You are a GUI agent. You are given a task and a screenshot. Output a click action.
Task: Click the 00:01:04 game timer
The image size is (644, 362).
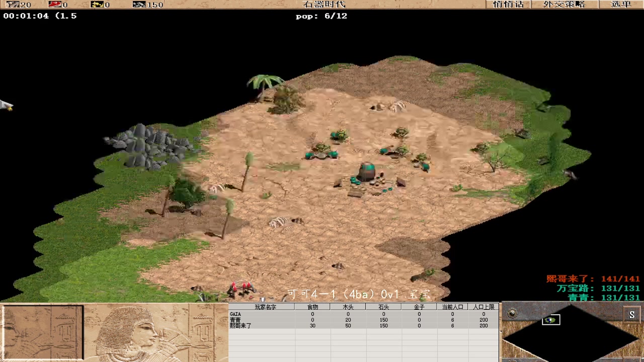point(26,16)
